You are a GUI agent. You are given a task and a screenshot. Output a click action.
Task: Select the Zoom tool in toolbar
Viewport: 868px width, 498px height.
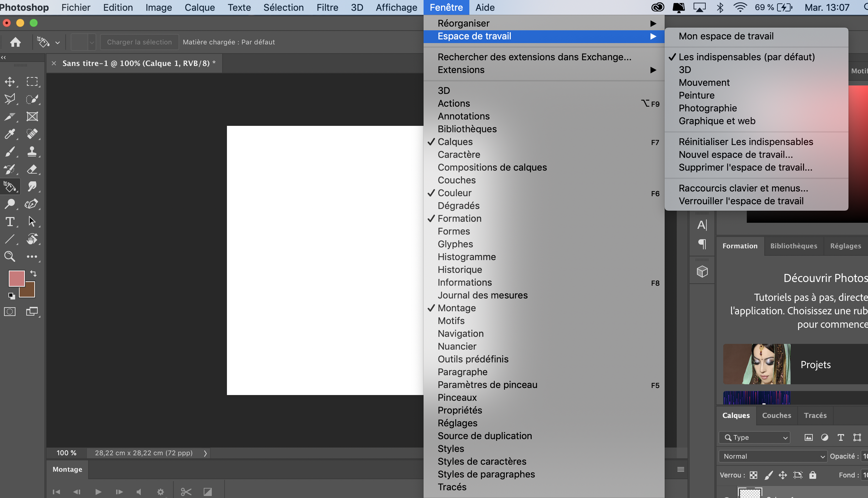coord(9,256)
